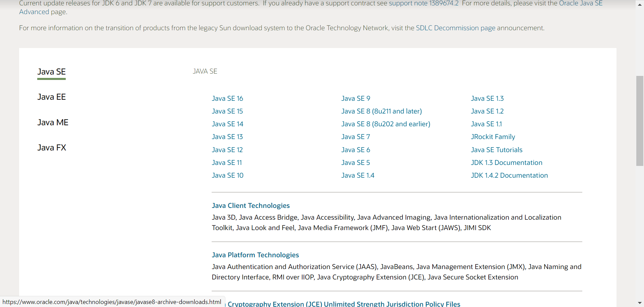Screen dimensions: 644x307
Task: Open JDK 1.4.2 Documentation link
Action: pyautogui.click(x=509, y=175)
